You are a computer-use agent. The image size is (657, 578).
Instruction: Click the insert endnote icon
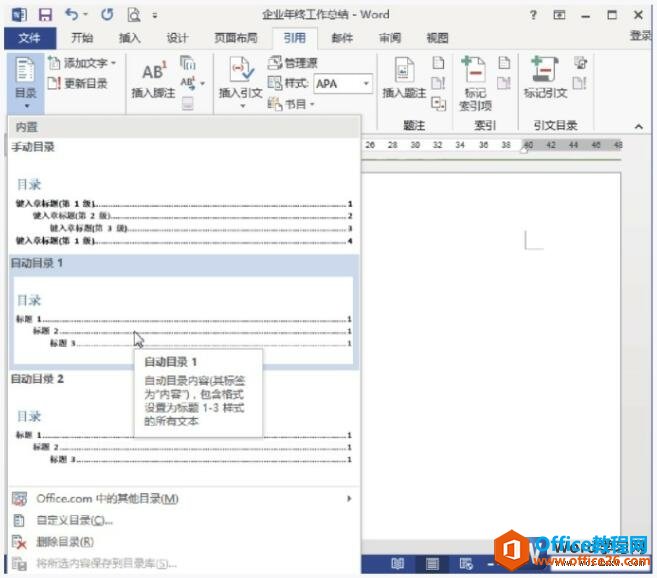tap(188, 63)
